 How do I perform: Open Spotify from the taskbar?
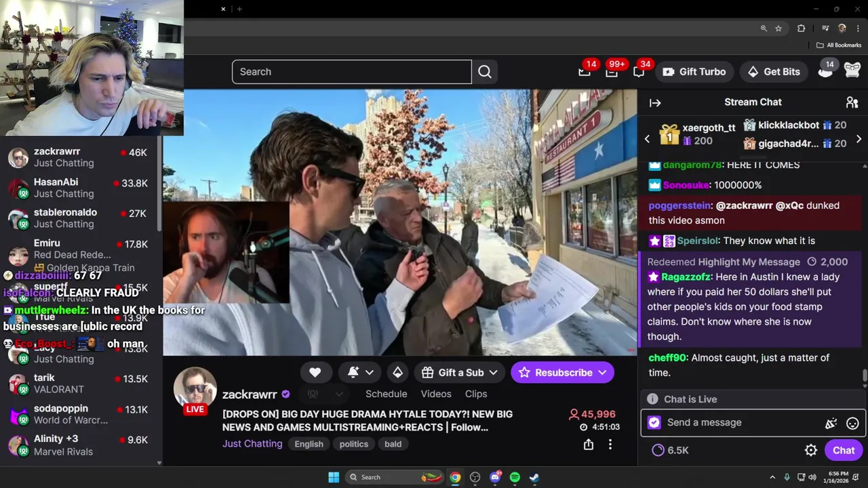pyautogui.click(x=515, y=477)
